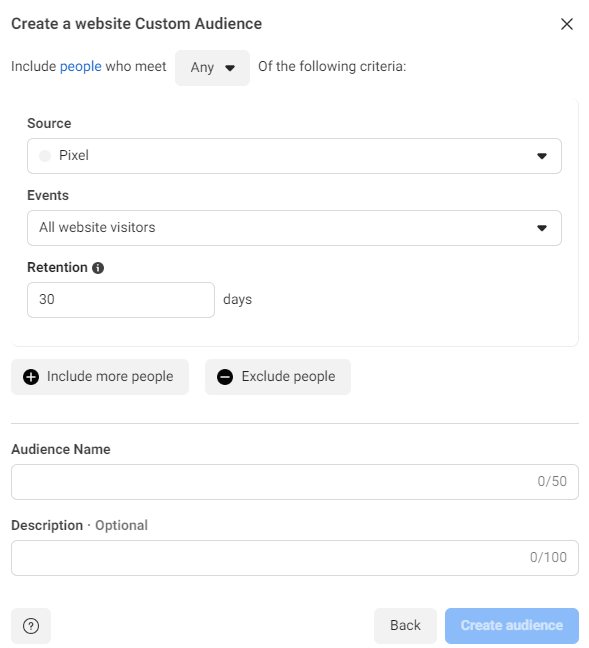This screenshot has height=648, width=589.
Task: Click the Events dropdown arrow
Action: click(542, 228)
